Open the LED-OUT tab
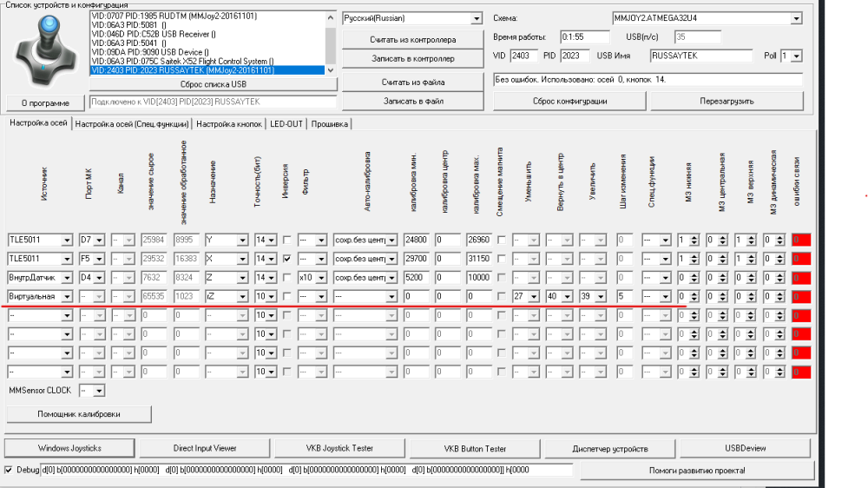The height and width of the screenshot is (488, 868). pos(286,124)
